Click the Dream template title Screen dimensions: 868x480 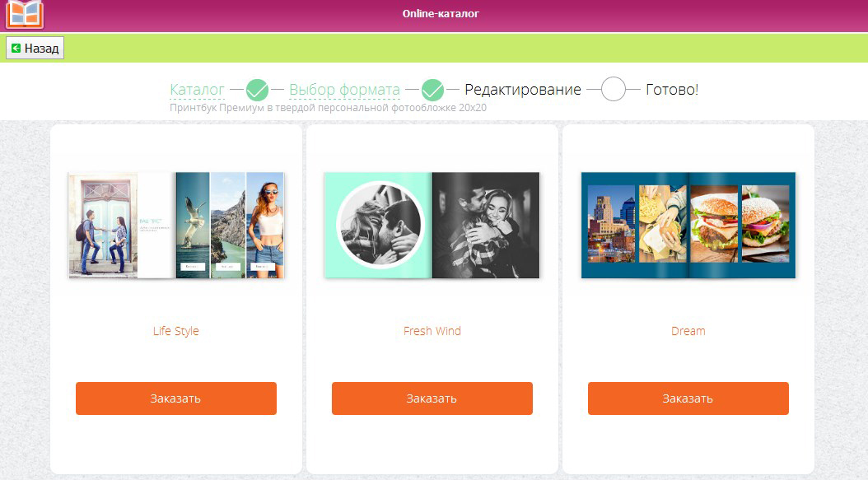click(x=688, y=331)
